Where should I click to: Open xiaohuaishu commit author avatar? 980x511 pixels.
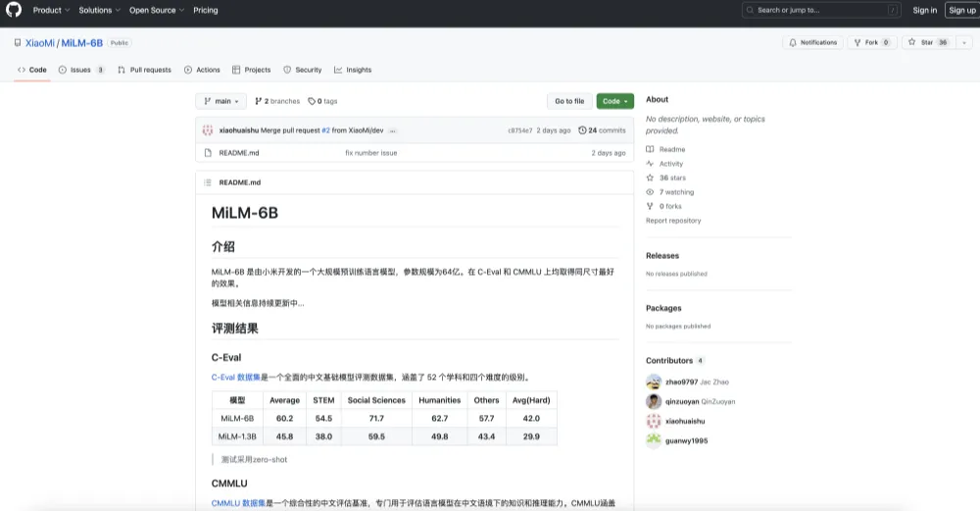pos(208,130)
